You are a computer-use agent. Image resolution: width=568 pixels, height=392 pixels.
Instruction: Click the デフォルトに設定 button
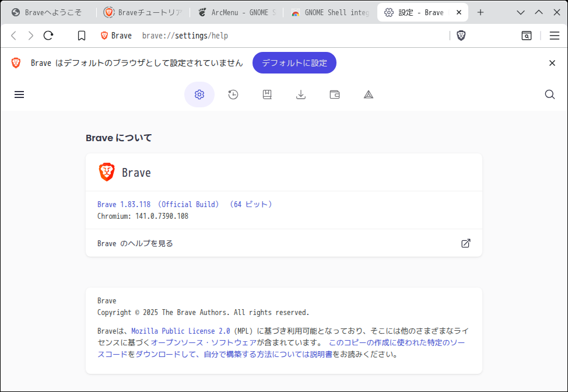(294, 62)
